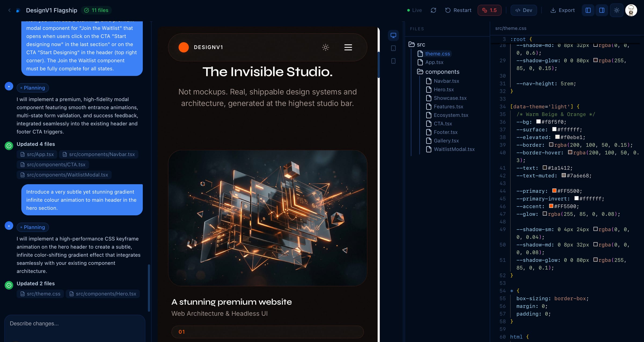Open Hero.tsx in the file tree
The width and height of the screenshot is (644, 342).
[440, 90]
